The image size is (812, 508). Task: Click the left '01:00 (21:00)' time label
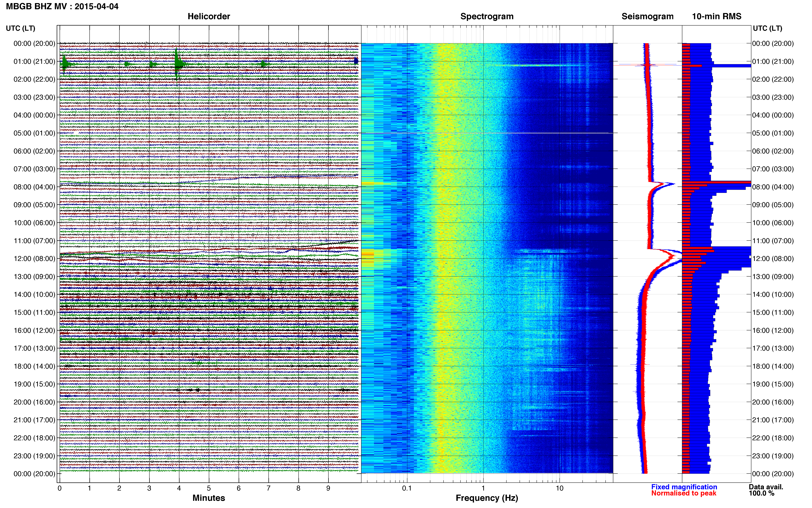pos(34,62)
